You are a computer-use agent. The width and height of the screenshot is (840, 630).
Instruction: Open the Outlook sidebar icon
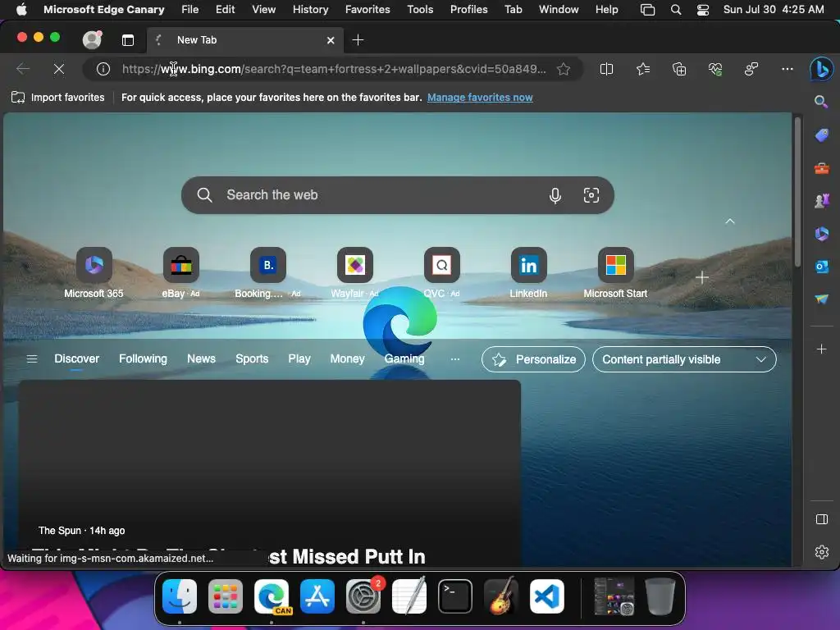821,267
